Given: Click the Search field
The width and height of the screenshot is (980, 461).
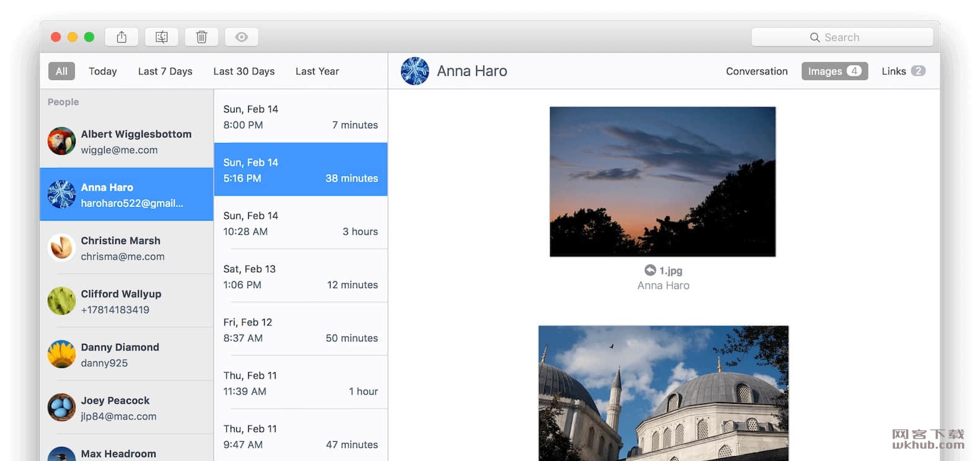Looking at the screenshot, I should [x=842, y=37].
